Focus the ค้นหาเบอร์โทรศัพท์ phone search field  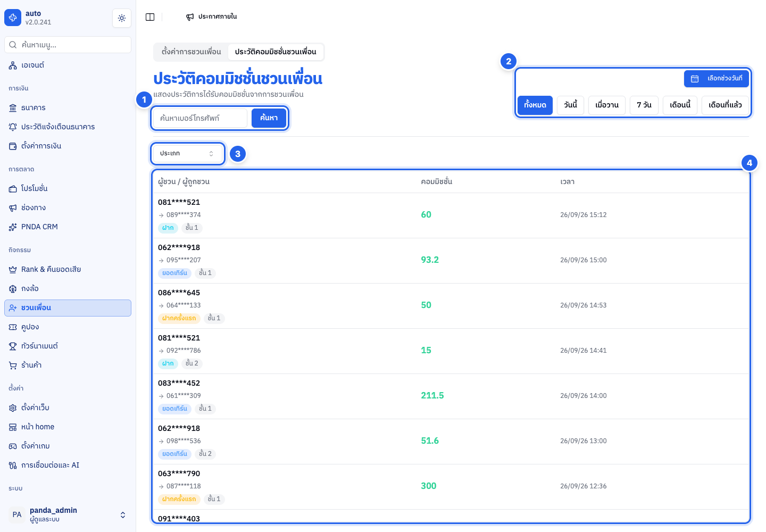point(200,118)
